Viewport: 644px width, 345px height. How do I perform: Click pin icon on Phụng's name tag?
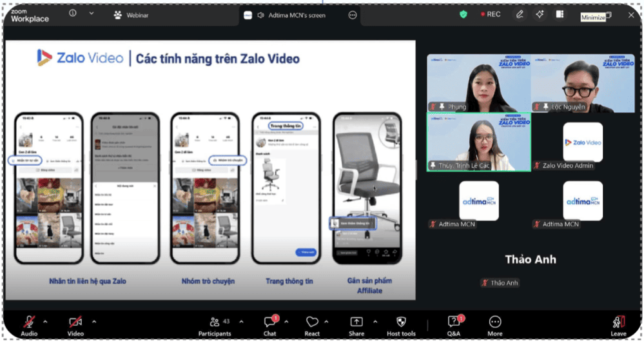[x=442, y=107]
